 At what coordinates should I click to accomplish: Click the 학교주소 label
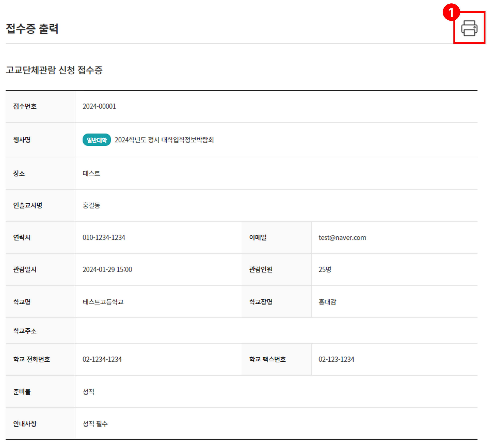[x=25, y=331]
